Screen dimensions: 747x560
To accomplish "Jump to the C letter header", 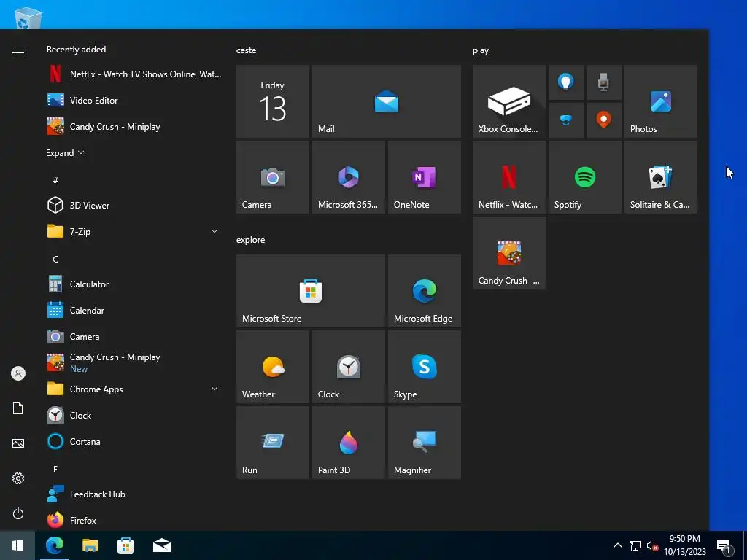I will 55,259.
